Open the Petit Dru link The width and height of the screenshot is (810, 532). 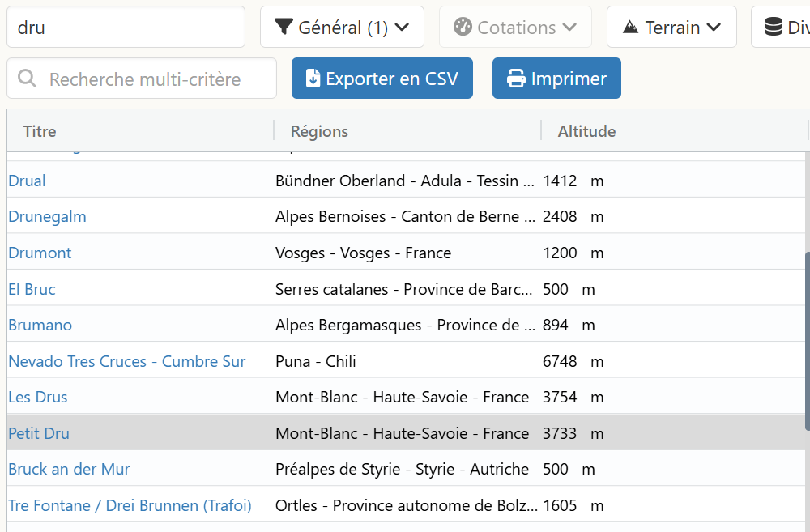coord(39,433)
